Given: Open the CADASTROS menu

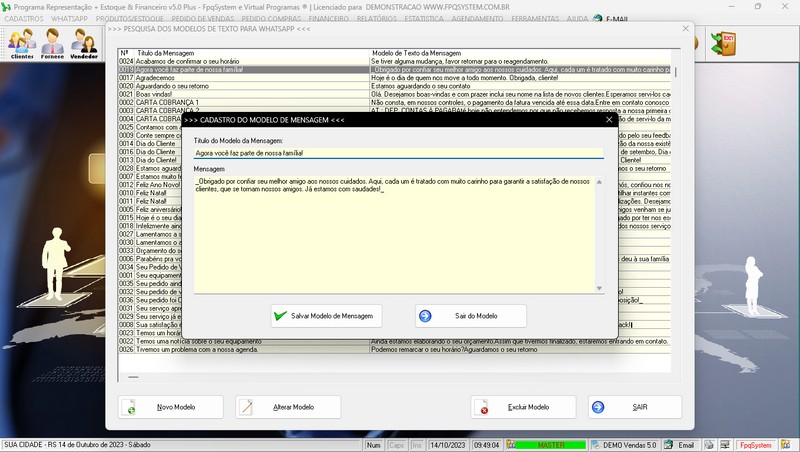Looking at the screenshot, I should pyautogui.click(x=24, y=18).
